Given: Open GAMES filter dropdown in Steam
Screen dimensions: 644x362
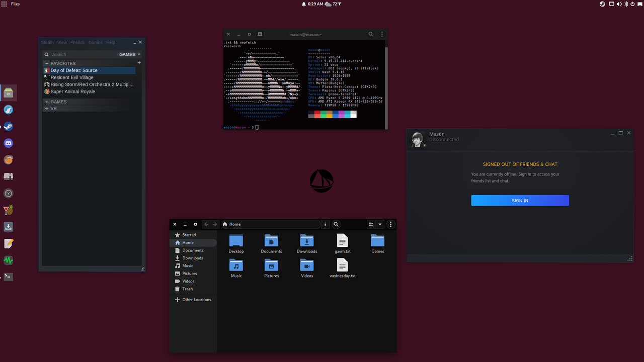Looking at the screenshot, I should click(x=130, y=54).
